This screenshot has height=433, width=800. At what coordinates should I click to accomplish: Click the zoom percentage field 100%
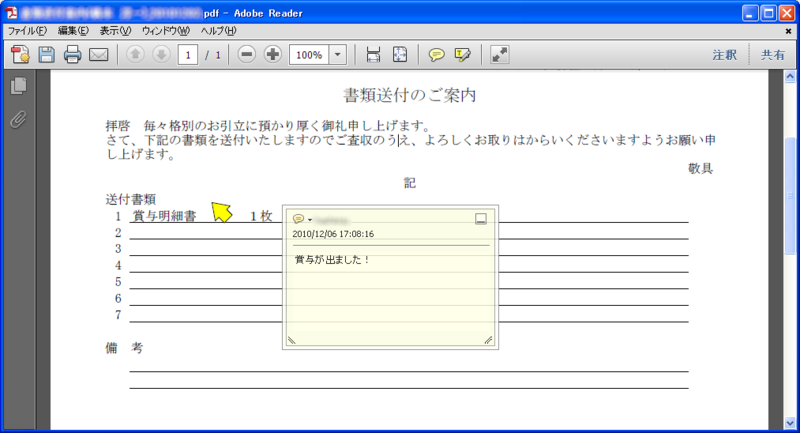(x=309, y=55)
